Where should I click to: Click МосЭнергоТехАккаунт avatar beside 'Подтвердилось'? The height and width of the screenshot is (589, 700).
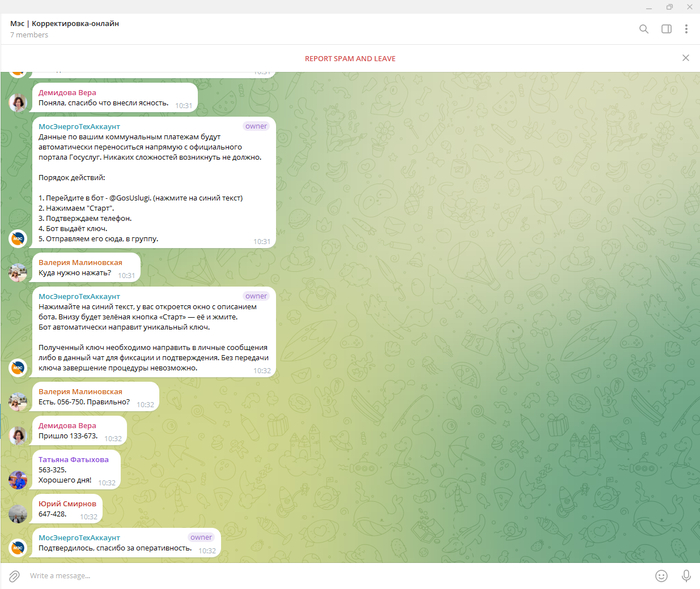click(x=18, y=548)
